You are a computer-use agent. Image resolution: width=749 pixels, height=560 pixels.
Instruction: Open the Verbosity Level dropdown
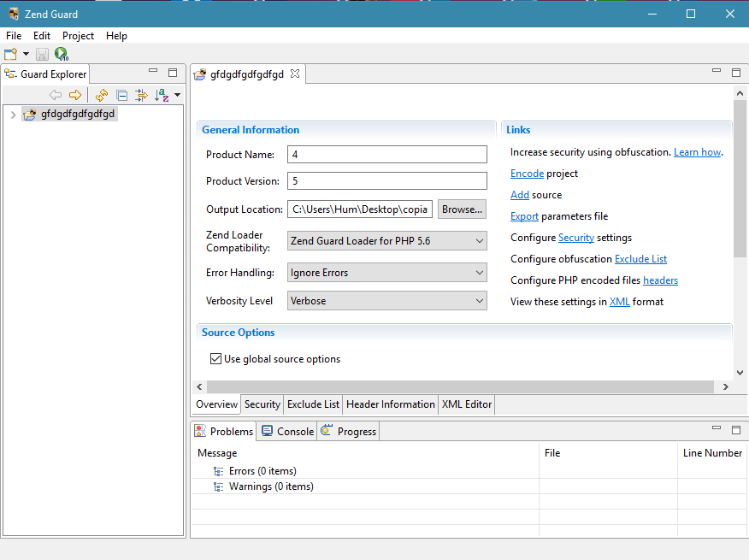pos(387,301)
